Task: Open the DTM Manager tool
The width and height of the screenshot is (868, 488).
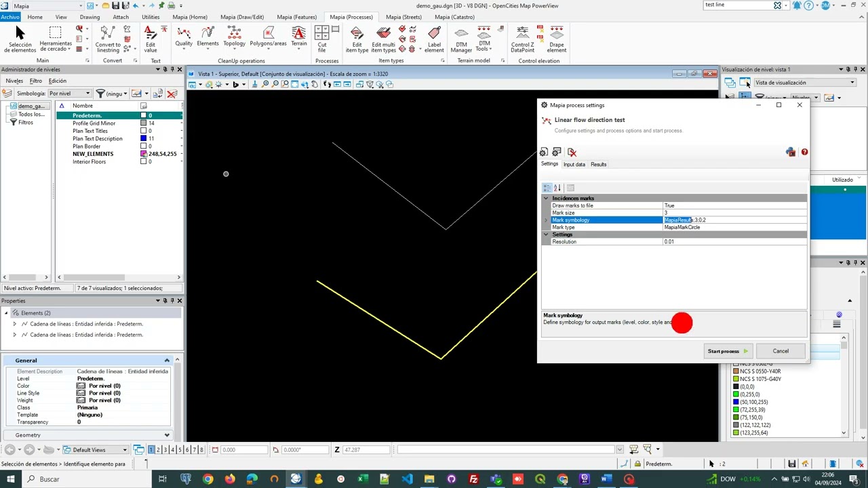Action: click(x=461, y=39)
